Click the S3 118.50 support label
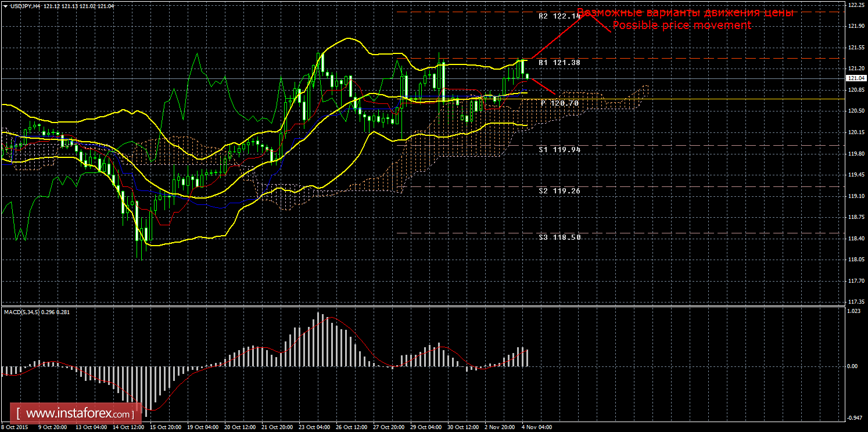Screen dimensions: 868x432 click(x=559, y=237)
